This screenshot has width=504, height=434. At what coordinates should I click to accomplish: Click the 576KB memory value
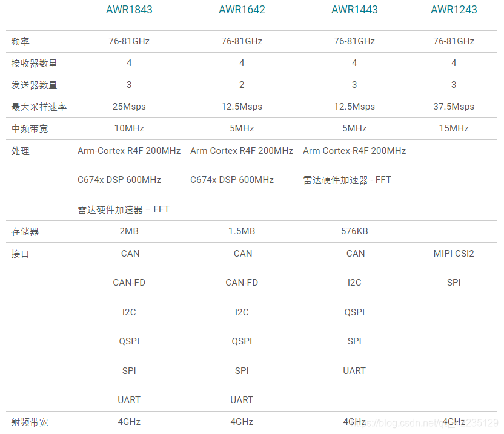(354, 231)
